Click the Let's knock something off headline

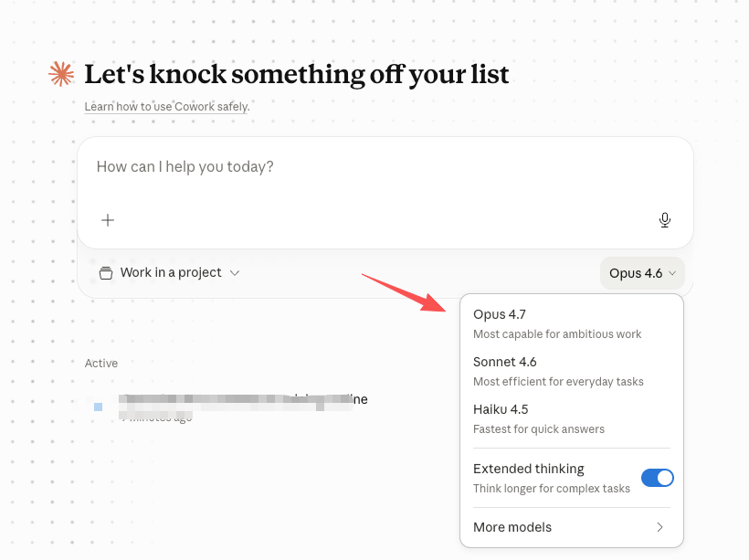296,74
